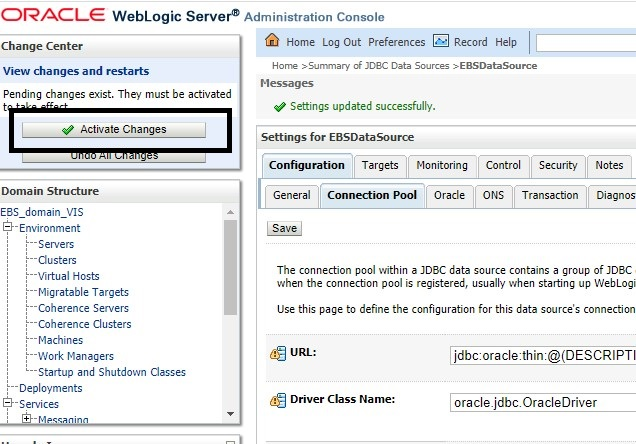
Task: Open the Targets tab
Action: pos(380,166)
